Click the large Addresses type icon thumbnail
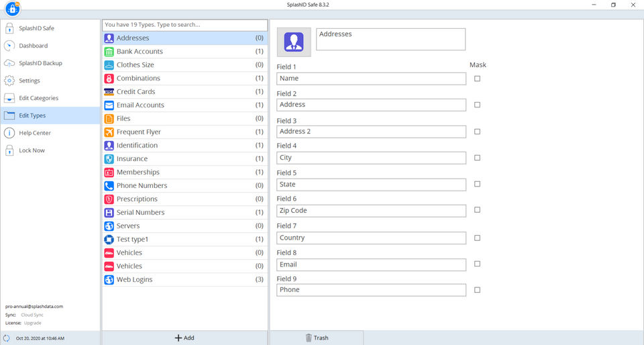This screenshot has width=644, height=345. 294,42
